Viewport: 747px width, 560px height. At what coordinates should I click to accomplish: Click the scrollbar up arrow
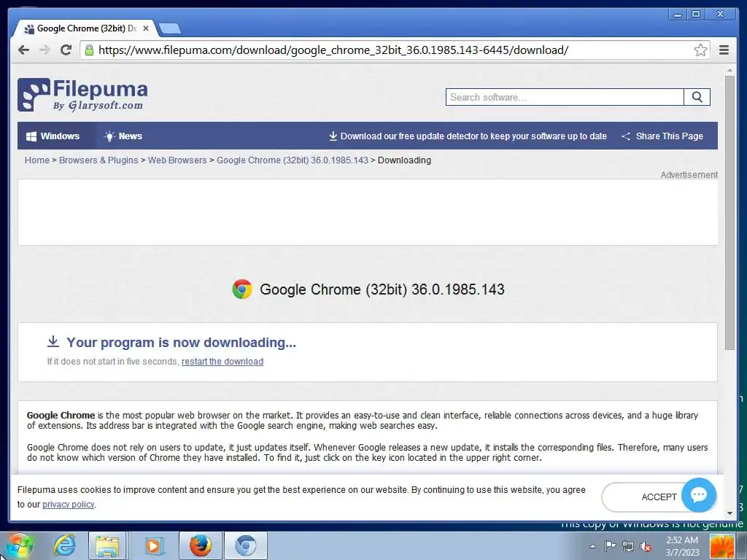click(x=729, y=70)
